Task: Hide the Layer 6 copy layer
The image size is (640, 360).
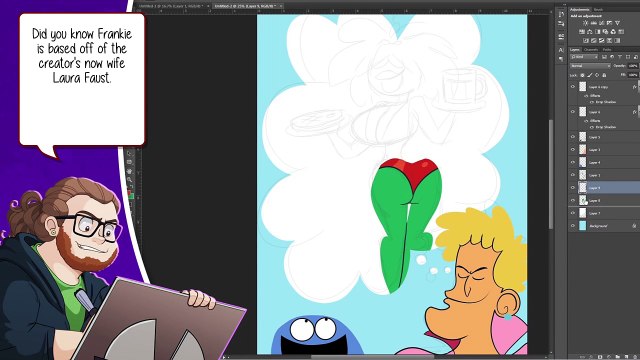Action: [573, 87]
